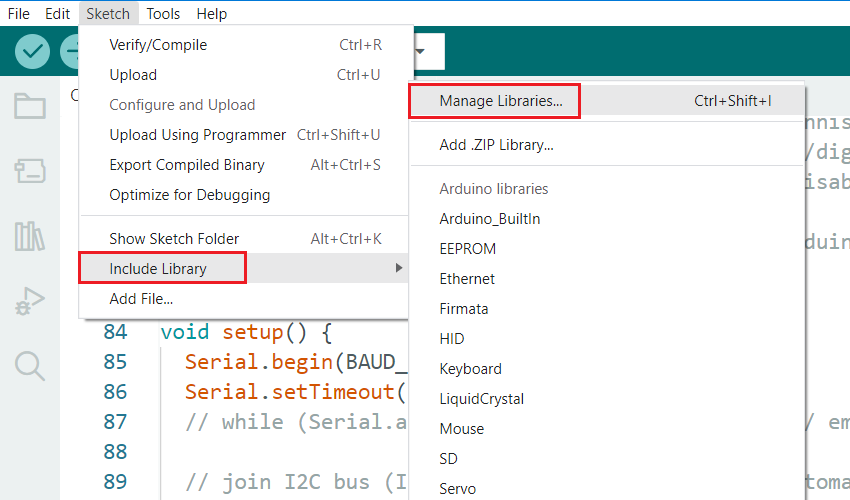Expand the board selector dropdown arrow
The width and height of the screenshot is (850, 500).
[421, 51]
